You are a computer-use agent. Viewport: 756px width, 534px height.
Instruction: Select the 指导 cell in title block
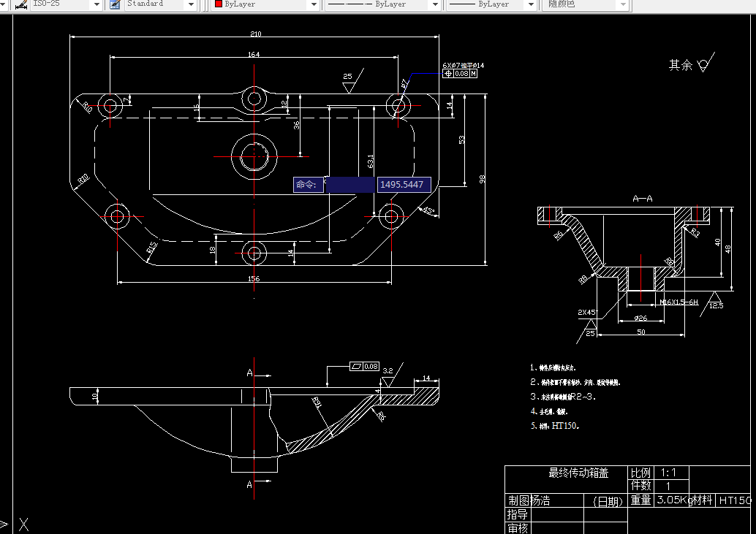coord(518,514)
